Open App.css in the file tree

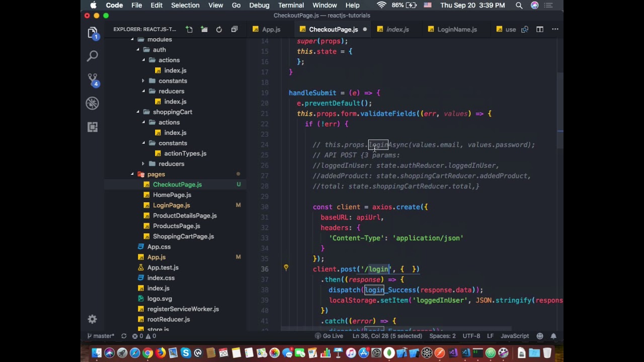pos(158,247)
